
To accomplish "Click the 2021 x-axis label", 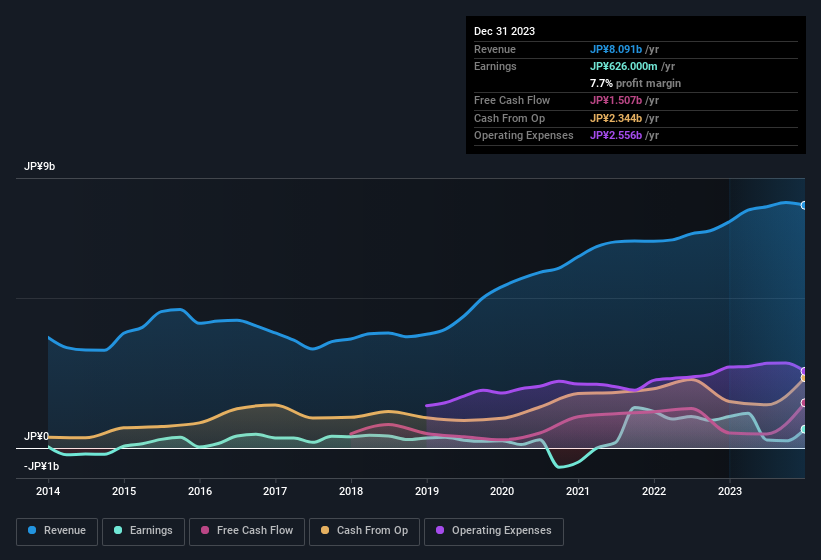I will coord(578,491).
